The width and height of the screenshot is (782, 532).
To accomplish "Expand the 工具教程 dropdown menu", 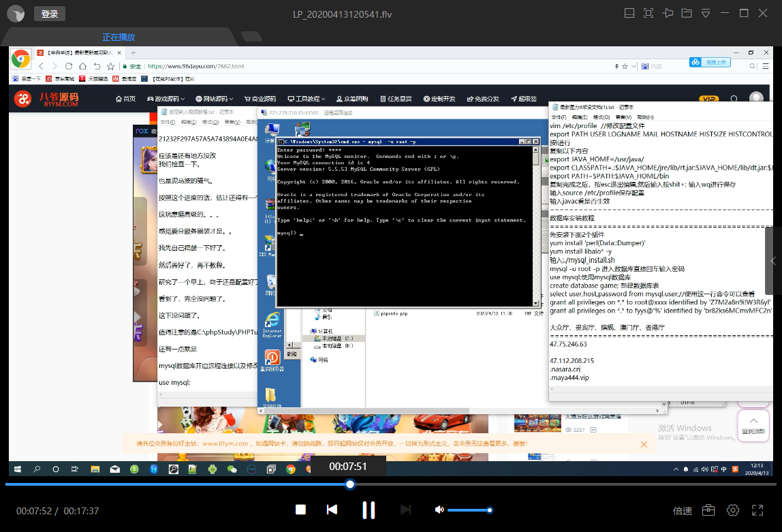I will pos(307,99).
